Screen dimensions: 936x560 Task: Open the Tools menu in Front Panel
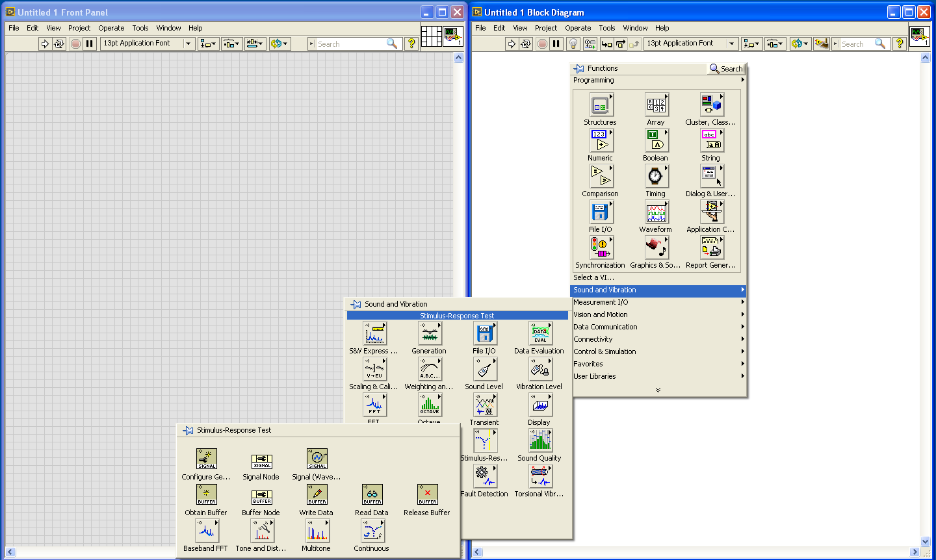tap(140, 28)
